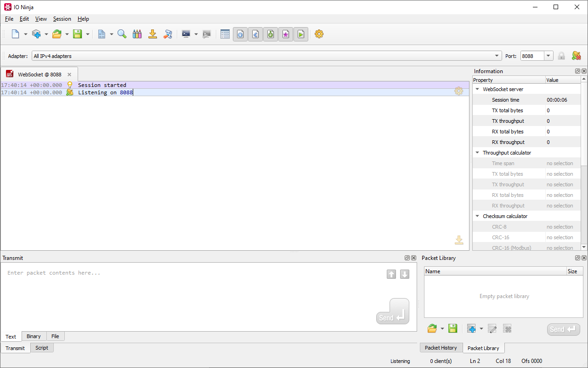The image size is (588, 368).
Task: Close the WebSocket @ 8088 tab
Action: (69, 75)
